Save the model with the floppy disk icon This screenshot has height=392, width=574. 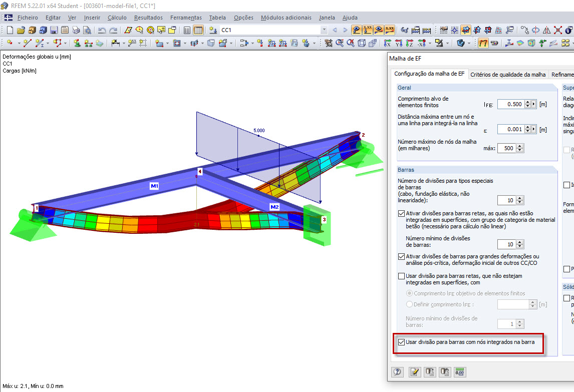[54, 30]
